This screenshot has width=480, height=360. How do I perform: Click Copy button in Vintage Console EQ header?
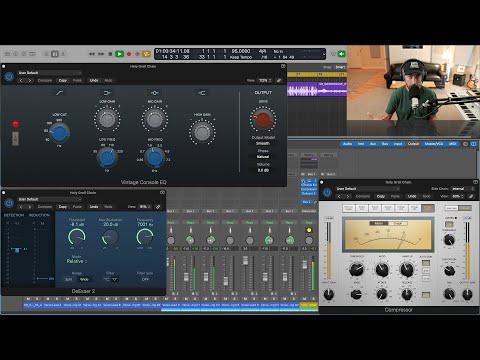tap(63, 81)
